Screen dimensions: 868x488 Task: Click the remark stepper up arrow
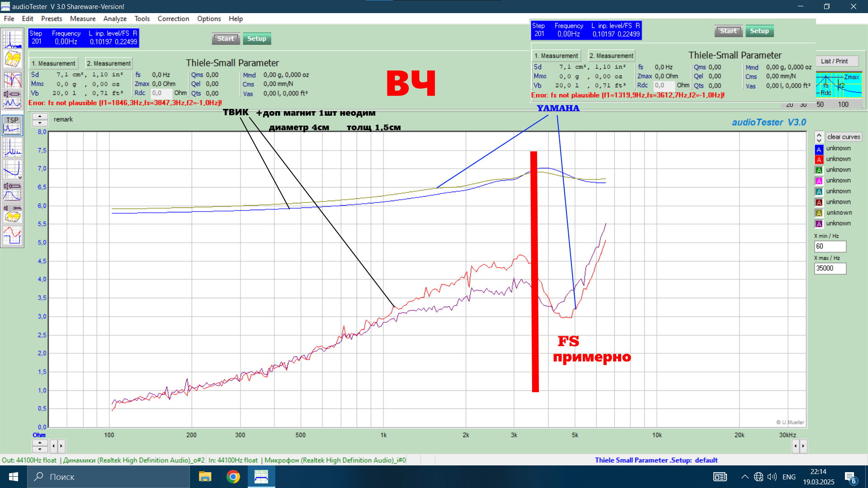[40, 117]
